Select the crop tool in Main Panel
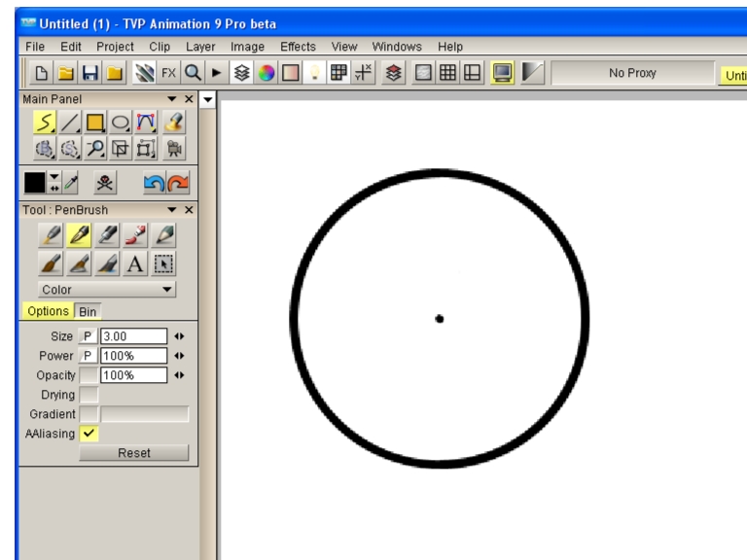Viewport: 747px width, 560px height. [x=120, y=149]
